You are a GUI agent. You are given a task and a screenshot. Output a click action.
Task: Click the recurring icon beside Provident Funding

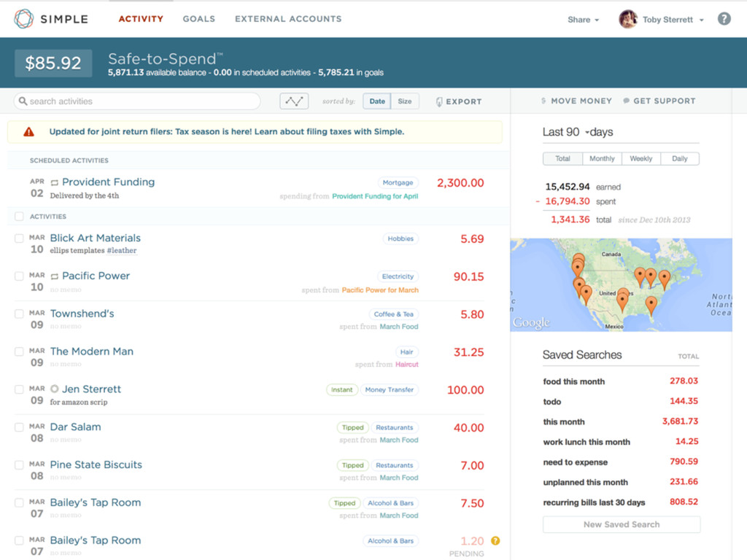[54, 183]
